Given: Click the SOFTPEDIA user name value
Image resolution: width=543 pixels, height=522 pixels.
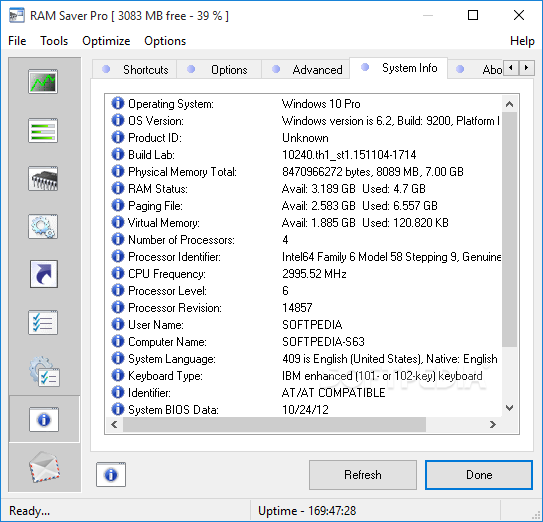Looking at the screenshot, I should (x=312, y=325).
